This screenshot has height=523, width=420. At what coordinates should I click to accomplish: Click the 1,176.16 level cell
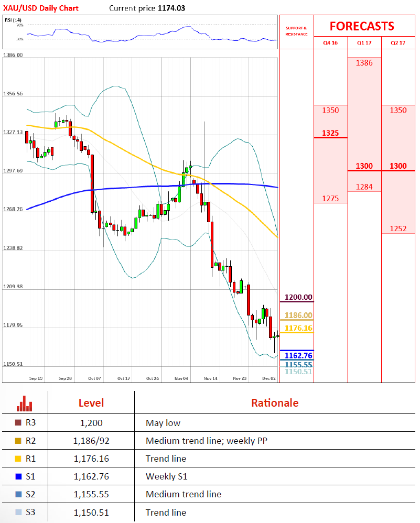(x=91, y=459)
